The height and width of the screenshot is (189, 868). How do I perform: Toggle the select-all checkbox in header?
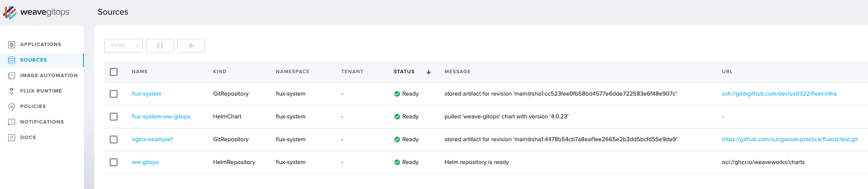tap(113, 72)
